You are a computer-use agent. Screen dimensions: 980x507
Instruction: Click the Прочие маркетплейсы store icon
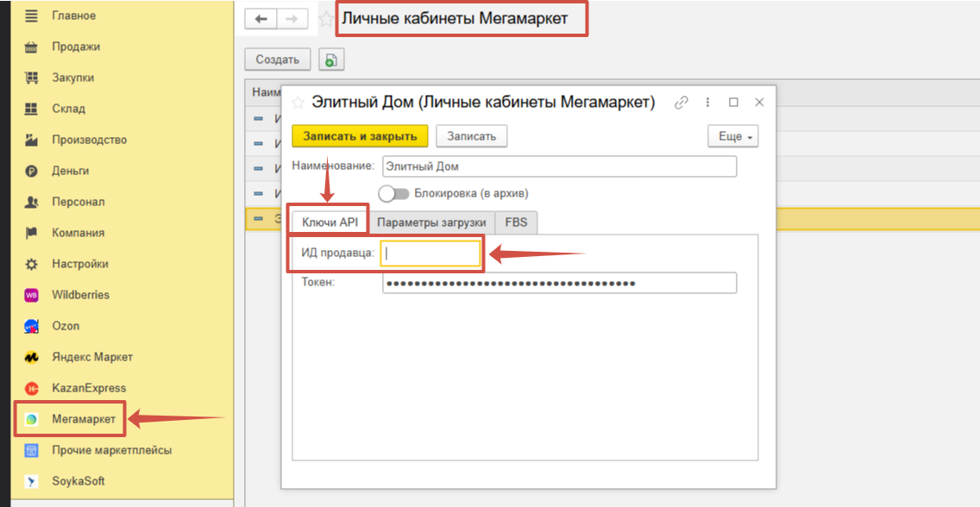(31, 450)
